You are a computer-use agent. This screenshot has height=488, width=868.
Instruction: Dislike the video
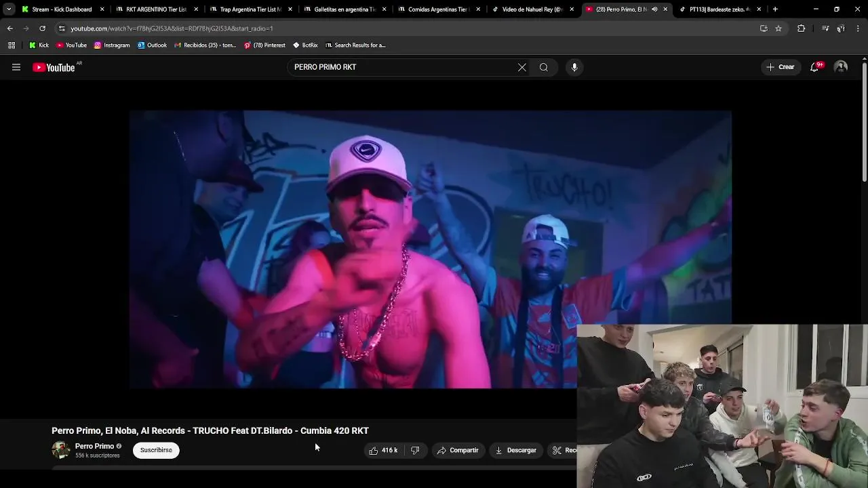point(415,450)
